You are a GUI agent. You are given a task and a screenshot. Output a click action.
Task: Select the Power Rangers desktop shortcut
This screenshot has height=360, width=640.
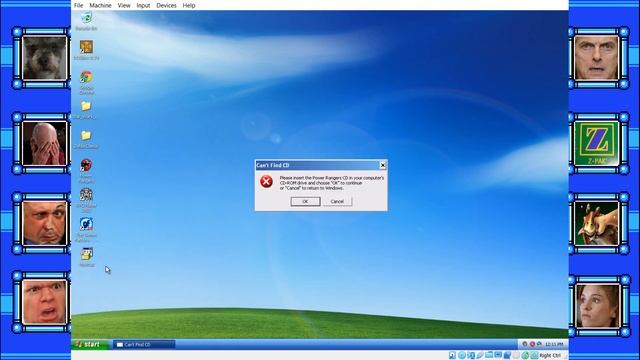point(86,165)
